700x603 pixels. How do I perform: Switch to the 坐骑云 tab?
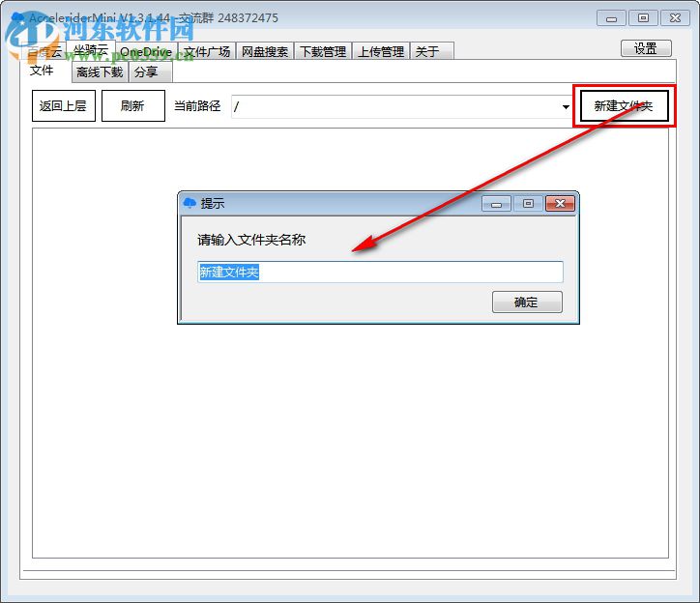tap(91, 50)
